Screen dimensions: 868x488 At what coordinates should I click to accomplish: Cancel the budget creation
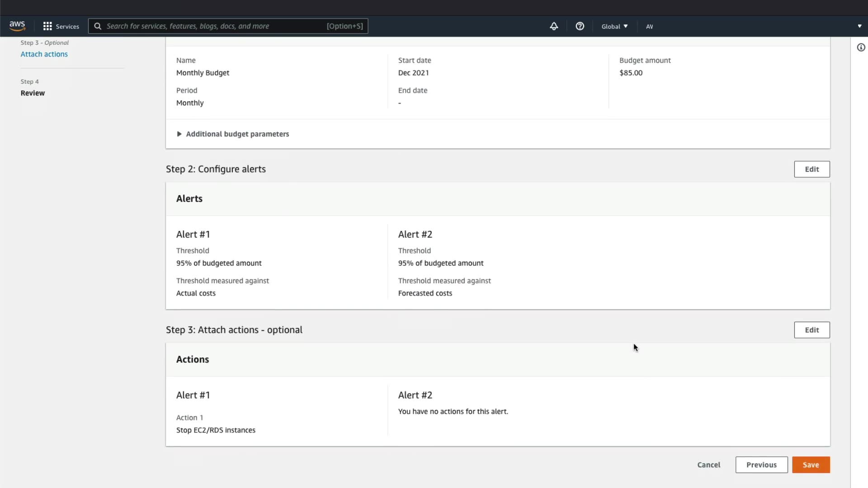pos(708,465)
